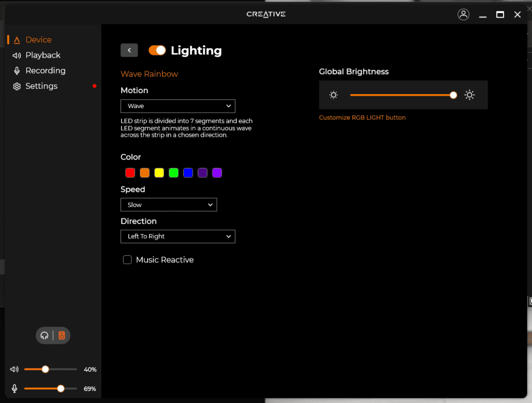Click the high brightness sun icon
This screenshot has height=403, width=532.
470,95
